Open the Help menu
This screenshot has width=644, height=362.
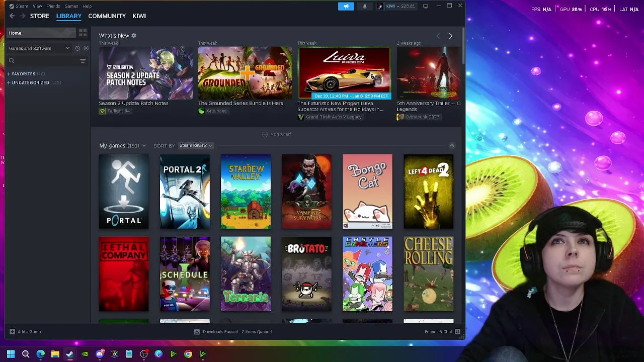click(87, 6)
